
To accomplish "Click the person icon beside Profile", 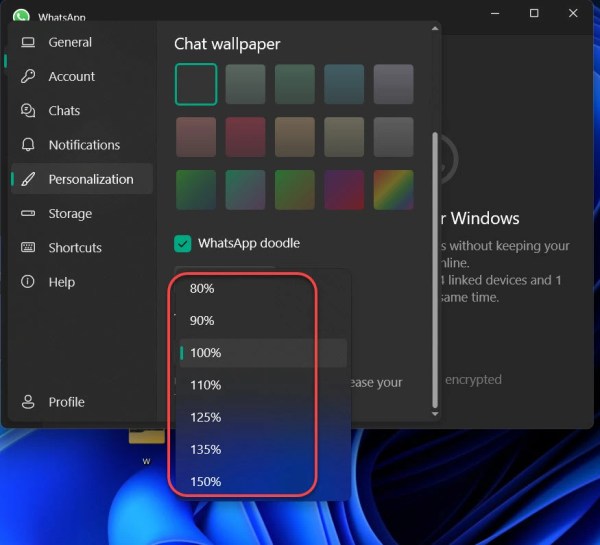I will point(28,402).
